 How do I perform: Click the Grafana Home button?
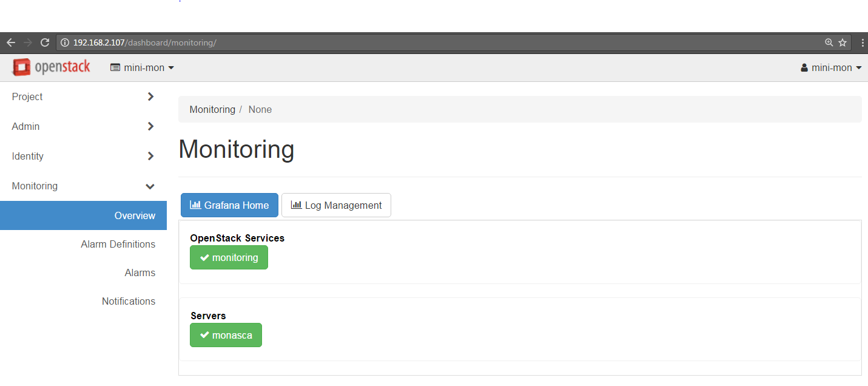click(x=229, y=205)
